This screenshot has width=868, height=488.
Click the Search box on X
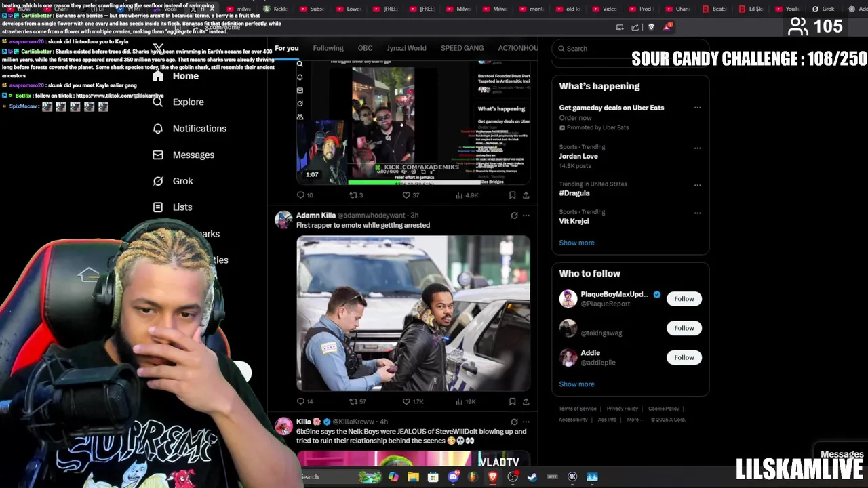pos(630,49)
